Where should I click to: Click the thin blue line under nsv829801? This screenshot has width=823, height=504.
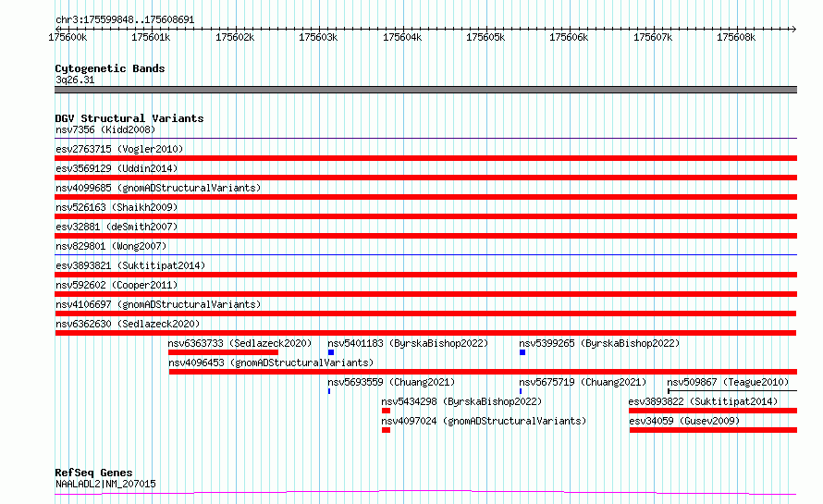(x=425, y=255)
